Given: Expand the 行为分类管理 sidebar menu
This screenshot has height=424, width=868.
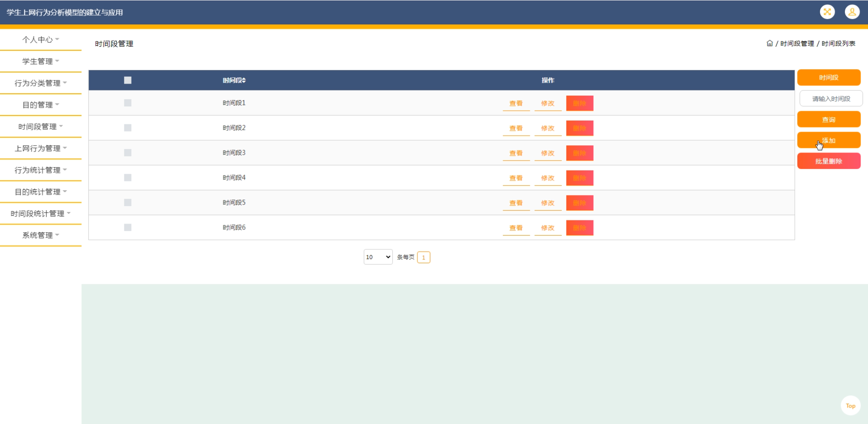Looking at the screenshot, I should [x=41, y=83].
